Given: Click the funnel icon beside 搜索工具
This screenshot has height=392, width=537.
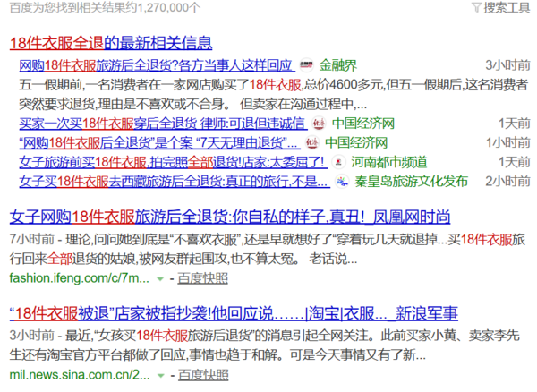Looking at the screenshot, I should pos(477,7).
